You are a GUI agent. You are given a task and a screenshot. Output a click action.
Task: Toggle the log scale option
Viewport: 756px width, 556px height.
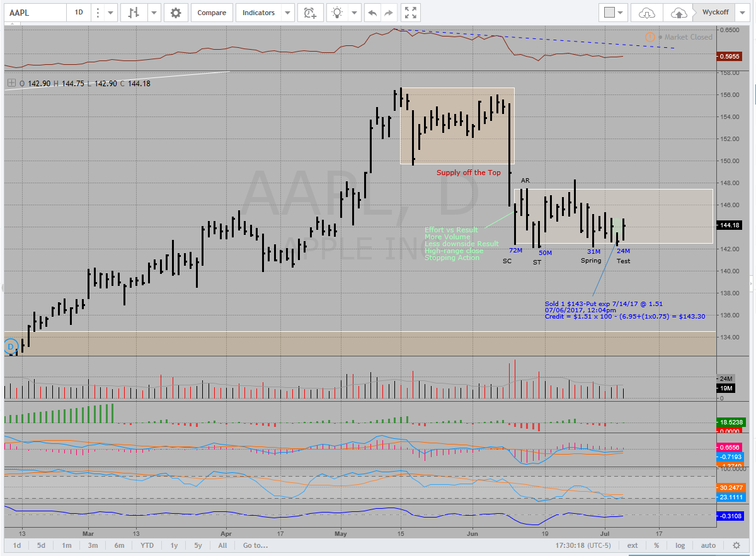[680, 545]
